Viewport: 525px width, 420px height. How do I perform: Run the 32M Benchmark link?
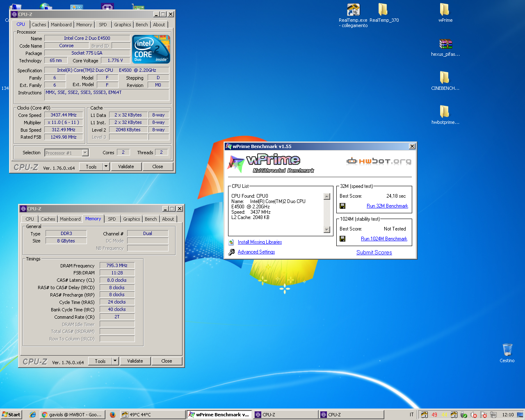click(x=387, y=206)
